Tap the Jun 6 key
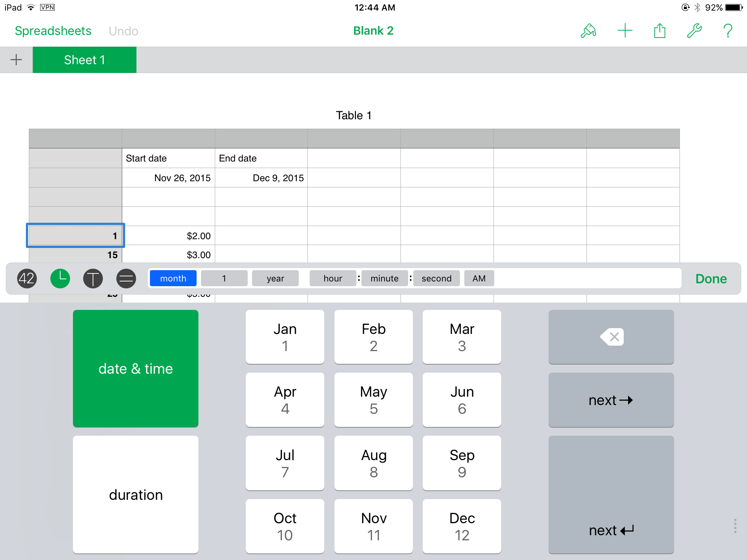 tap(462, 400)
